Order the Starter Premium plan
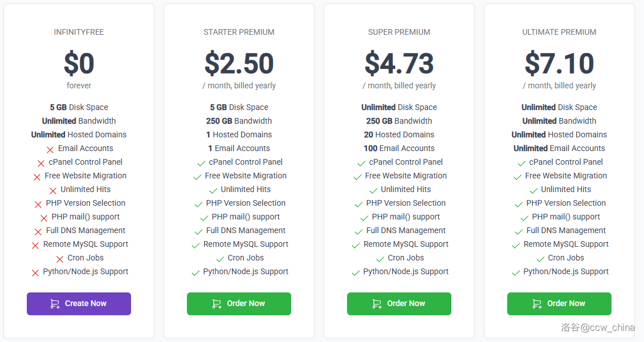Screen dimensions: 644x342 point(239,304)
